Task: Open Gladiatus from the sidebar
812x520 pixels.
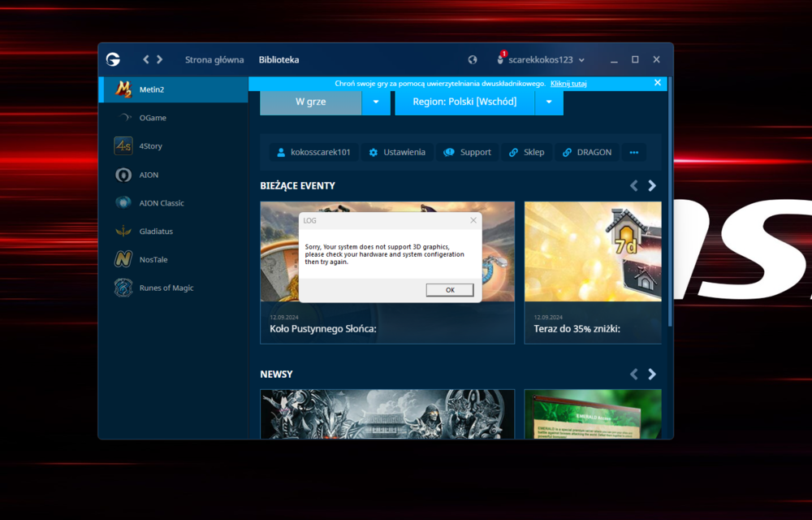Action: click(x=174, y=231)
